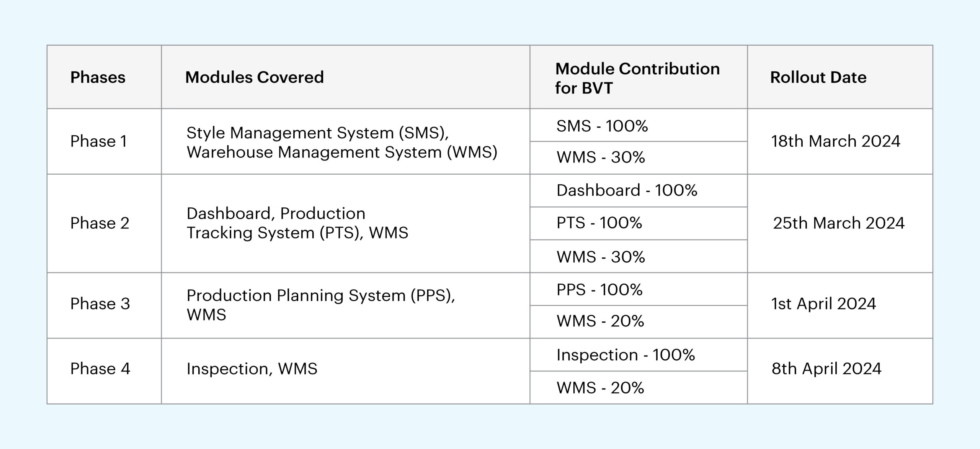
Task: Select the PPS - 100% entry
Action: point(599,290)
